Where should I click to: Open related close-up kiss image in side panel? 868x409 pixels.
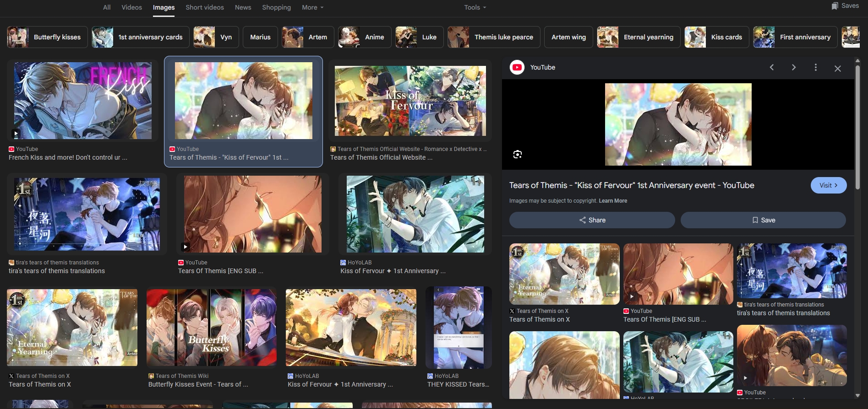[564, 365]
